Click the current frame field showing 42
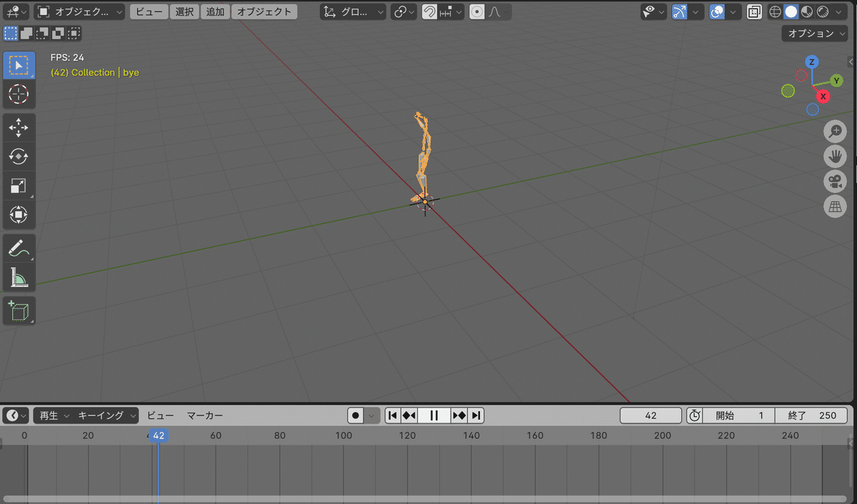Screen dimensions: 857x504 pos(651,415)
